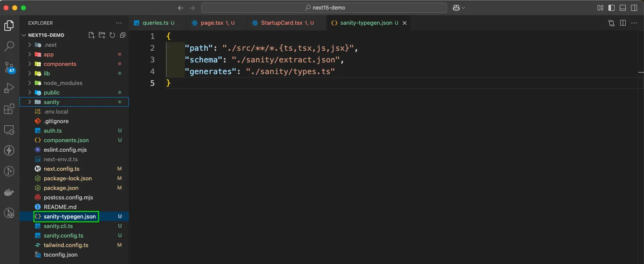Toggle the primary side bar
Screen dimensions: 644x264
pyautogui.click(x=612, y=8)
